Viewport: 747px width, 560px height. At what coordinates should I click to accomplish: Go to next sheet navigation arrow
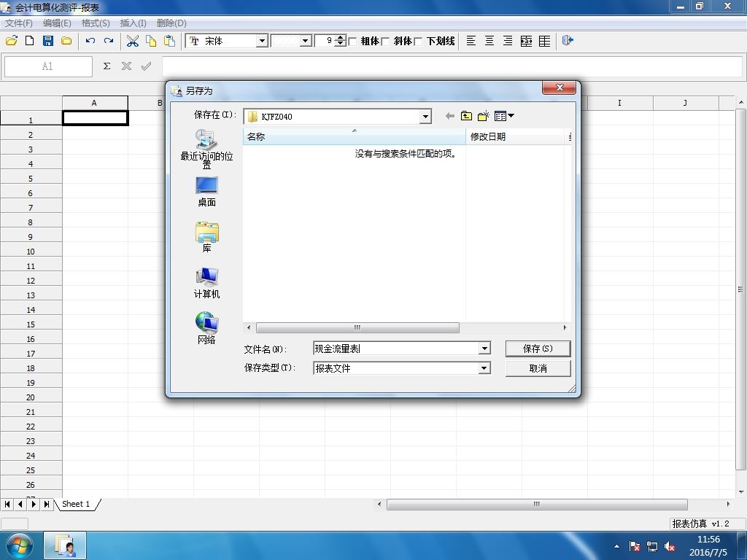[34, 504]
